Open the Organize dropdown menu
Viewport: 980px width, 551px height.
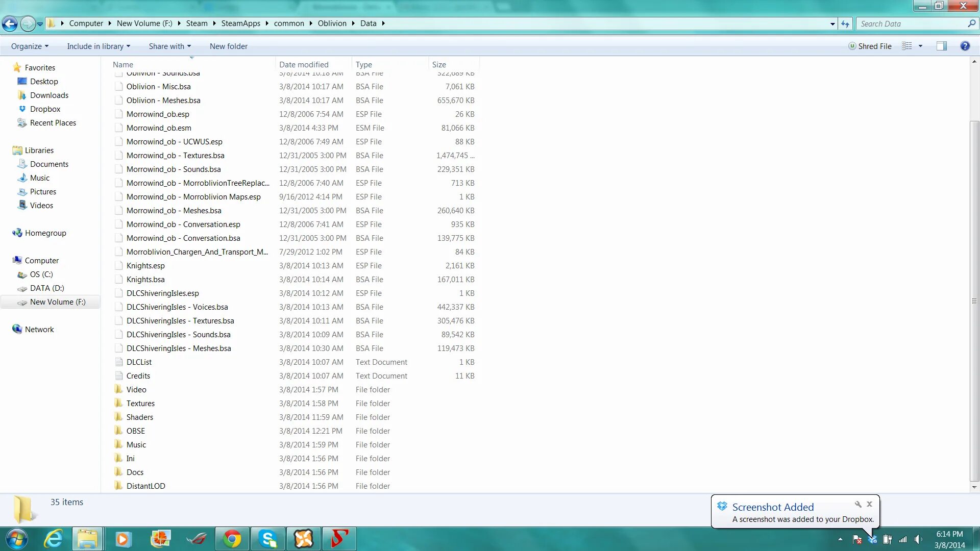click(x=30, y=46)
